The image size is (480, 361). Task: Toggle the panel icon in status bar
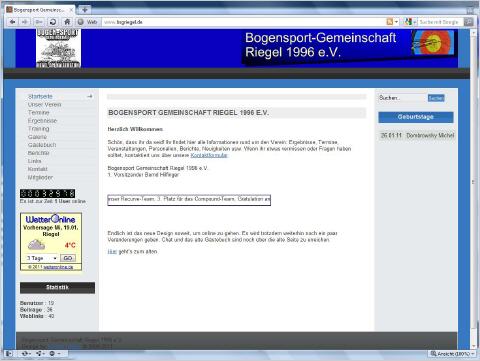click(9, 354)
